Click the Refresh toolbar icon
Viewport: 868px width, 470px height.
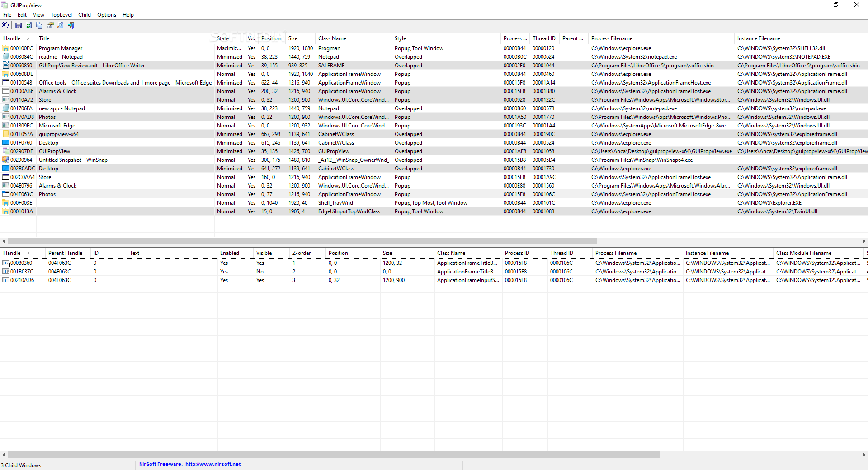[x=29, y=25]
